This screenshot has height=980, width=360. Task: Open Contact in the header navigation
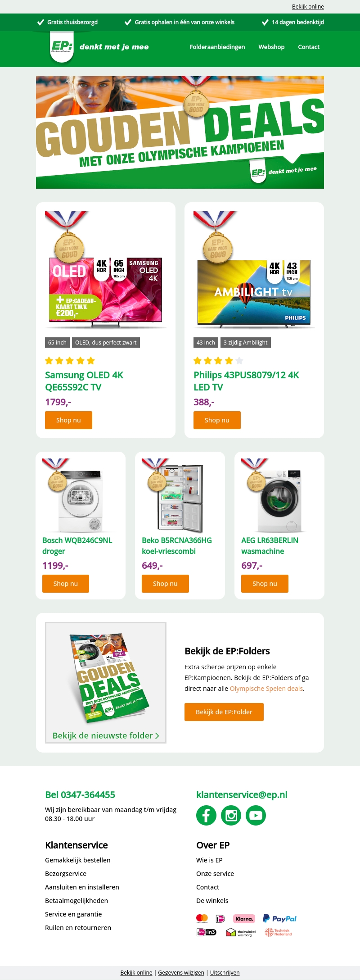point(309,47)
